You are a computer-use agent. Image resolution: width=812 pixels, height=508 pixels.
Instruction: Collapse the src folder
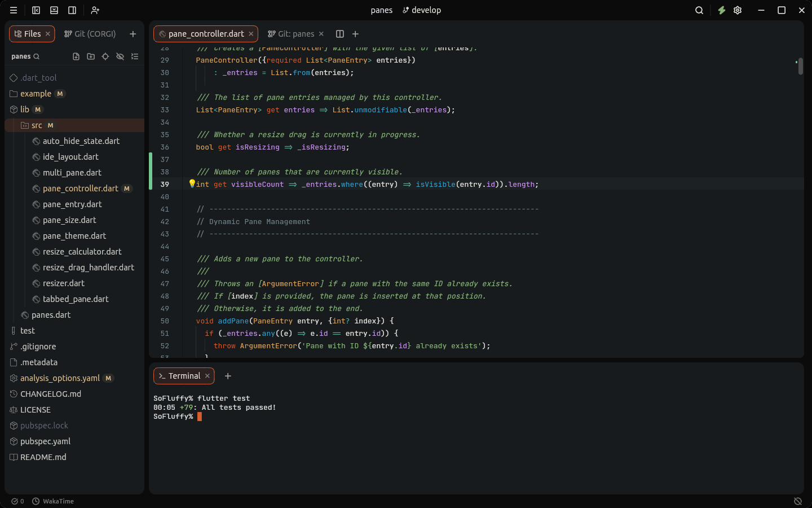74,125
